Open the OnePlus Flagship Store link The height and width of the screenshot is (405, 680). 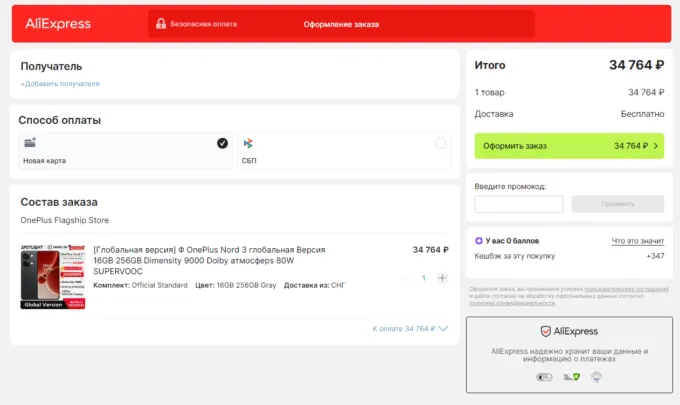click(x=64, y=220)
